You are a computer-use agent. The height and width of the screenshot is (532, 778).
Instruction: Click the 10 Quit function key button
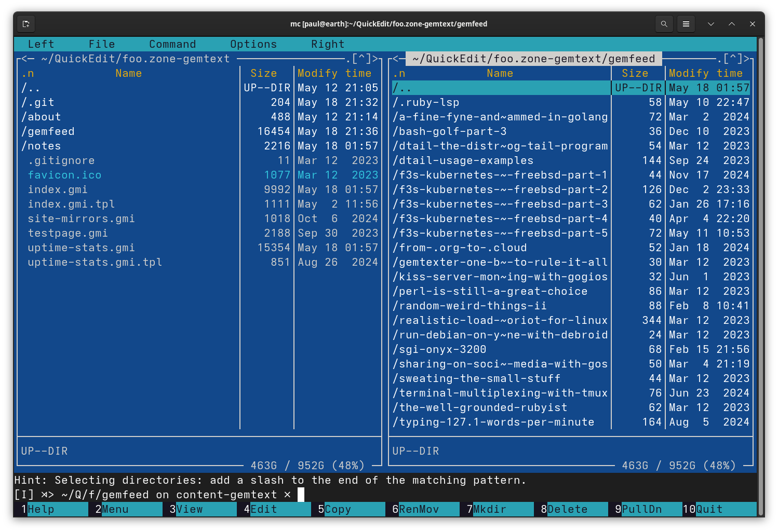(719, 509)
